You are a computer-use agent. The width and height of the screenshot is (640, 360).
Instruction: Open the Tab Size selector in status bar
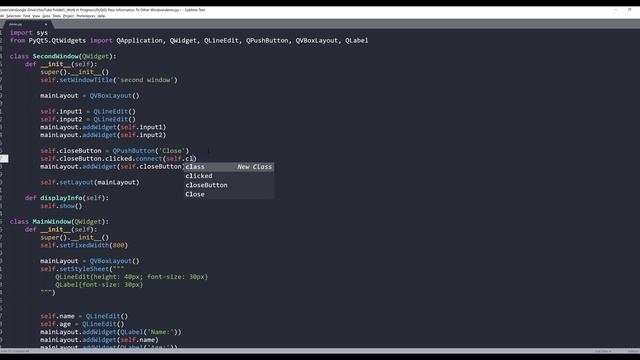tap(603, 351)
